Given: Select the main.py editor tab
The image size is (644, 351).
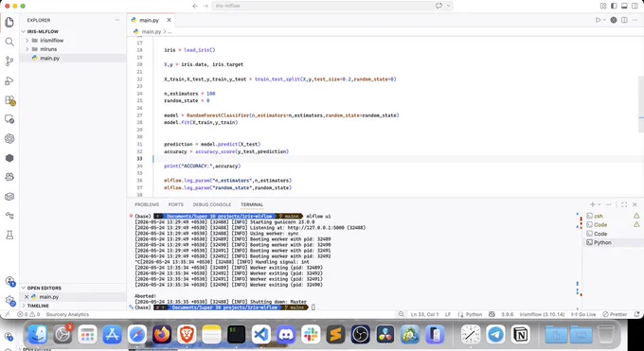Looking at the screenshot, I should [149, 20].
